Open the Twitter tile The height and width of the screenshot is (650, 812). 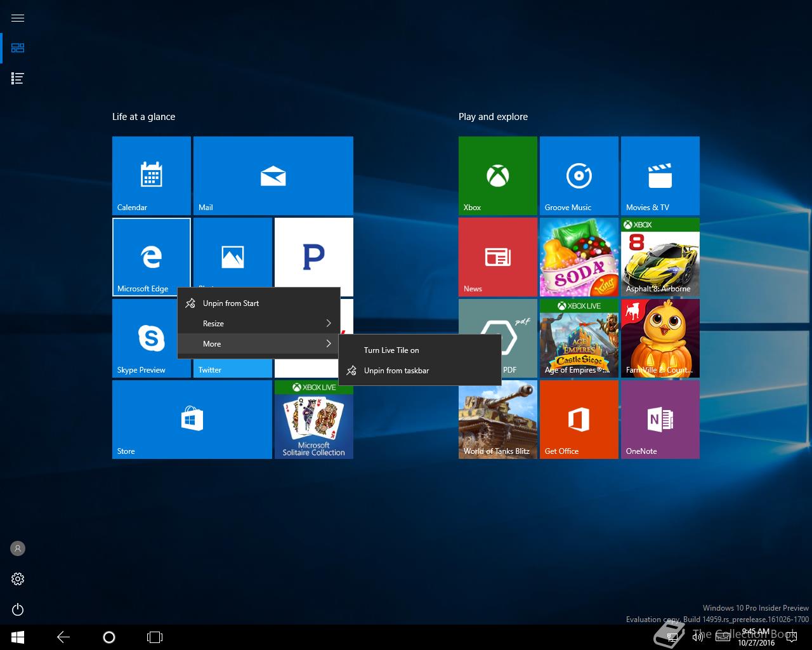point(233,369)
